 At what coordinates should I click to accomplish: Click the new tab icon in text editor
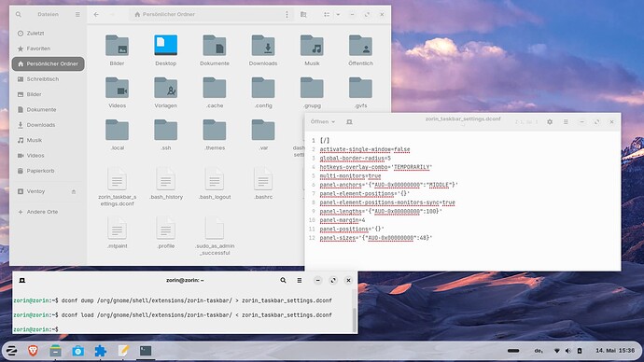[349, 122]
